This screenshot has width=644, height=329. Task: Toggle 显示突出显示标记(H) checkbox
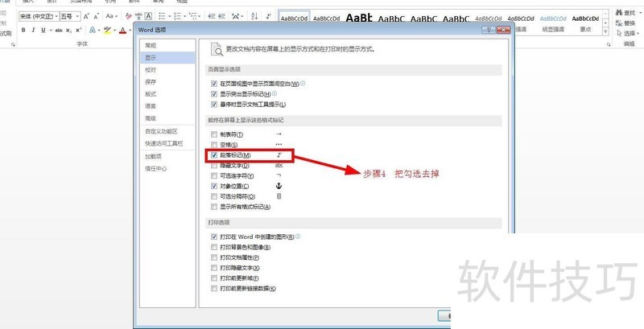pos(213,94)
